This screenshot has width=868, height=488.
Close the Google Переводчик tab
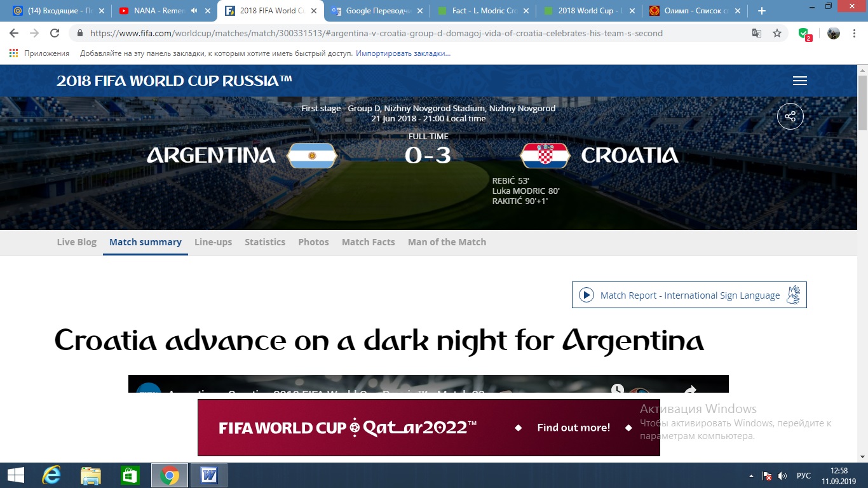(419, 11)
